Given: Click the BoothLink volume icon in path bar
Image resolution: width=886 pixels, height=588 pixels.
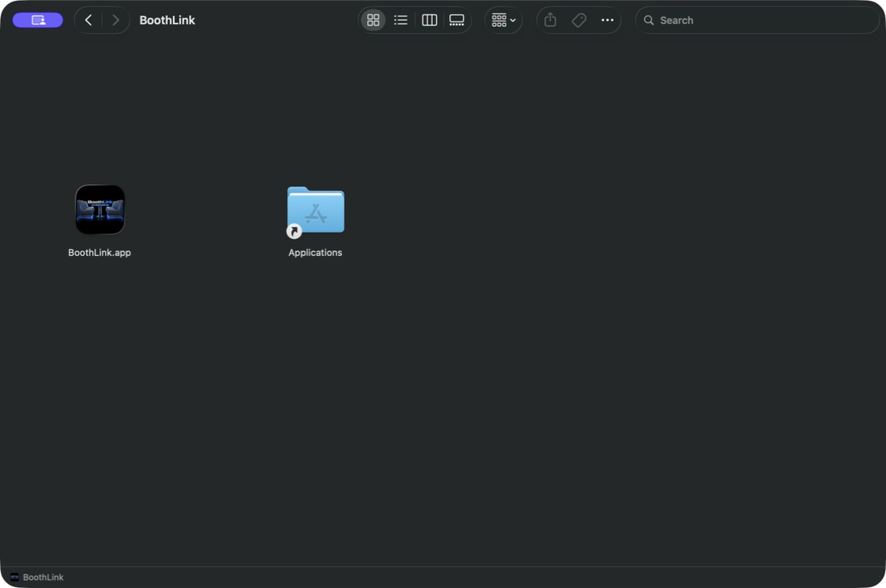Looking at the screenshot, I should click(x=15, y=577).
